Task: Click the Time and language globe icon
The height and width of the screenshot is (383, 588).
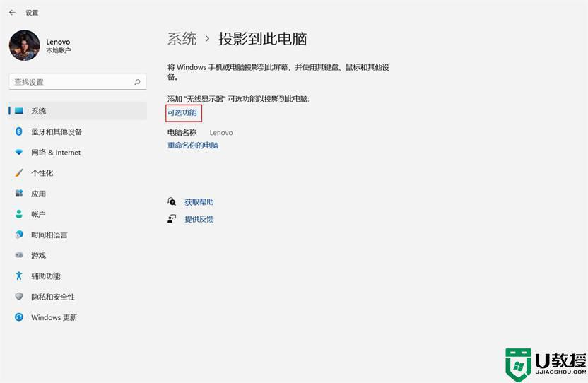Action: pos(19,235)
